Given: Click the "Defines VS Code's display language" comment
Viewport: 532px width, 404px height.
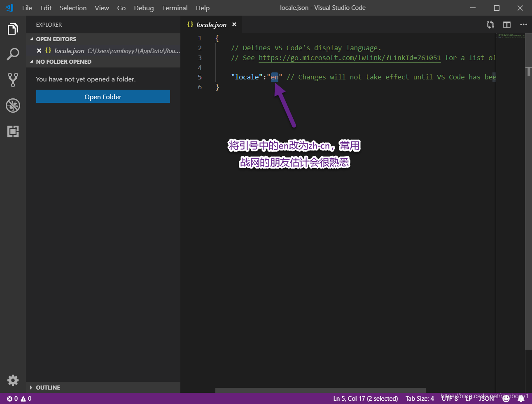Looking at the screenshot, I should (306, 48).
